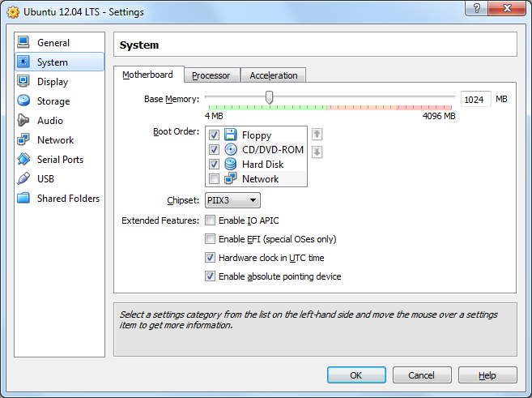This screenshot has width=532, height=398.
Task: Select General category label
Action: (x=53, y=43)
